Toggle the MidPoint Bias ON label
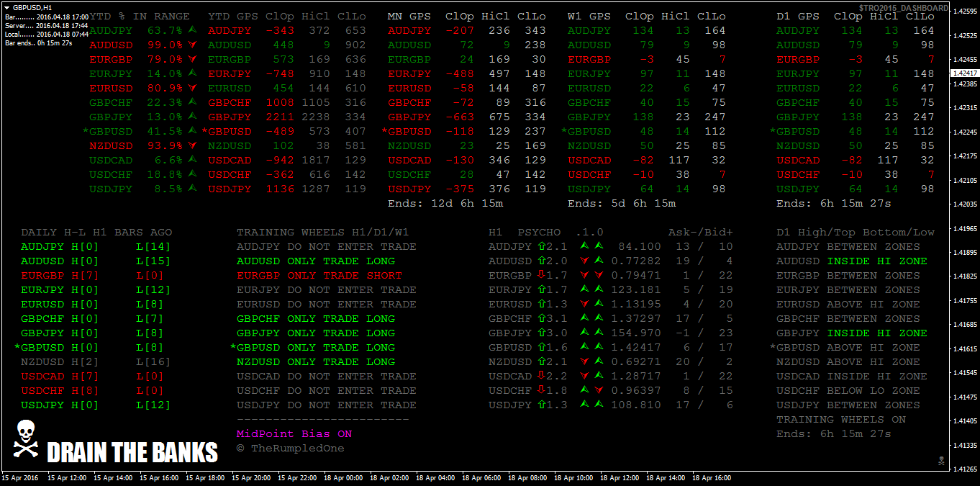This screenshot has height=486, width=980. point(294,434)
